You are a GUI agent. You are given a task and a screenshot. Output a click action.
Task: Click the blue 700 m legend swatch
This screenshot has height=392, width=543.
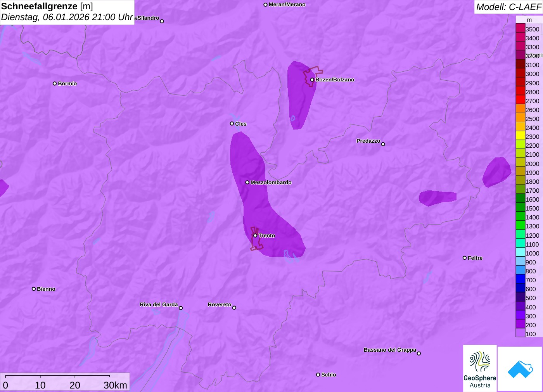click(x=520, y=279)
